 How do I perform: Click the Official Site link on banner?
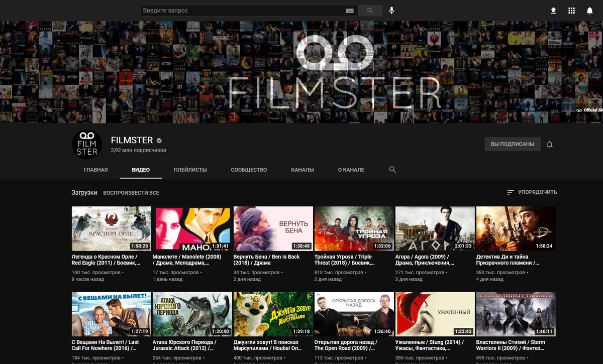[589, 110]
